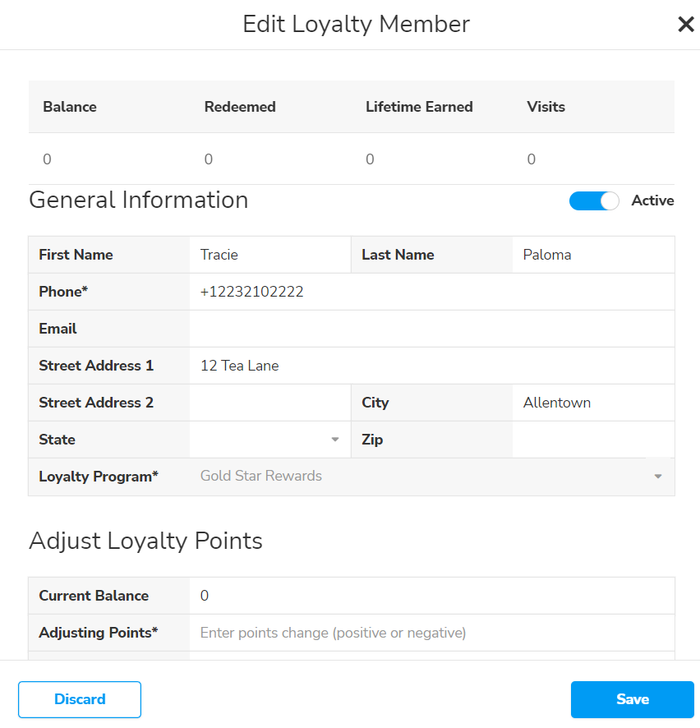This screenshot has height=728, width=700.
Task: Click the Phone number field
Action: coord(431,292)
